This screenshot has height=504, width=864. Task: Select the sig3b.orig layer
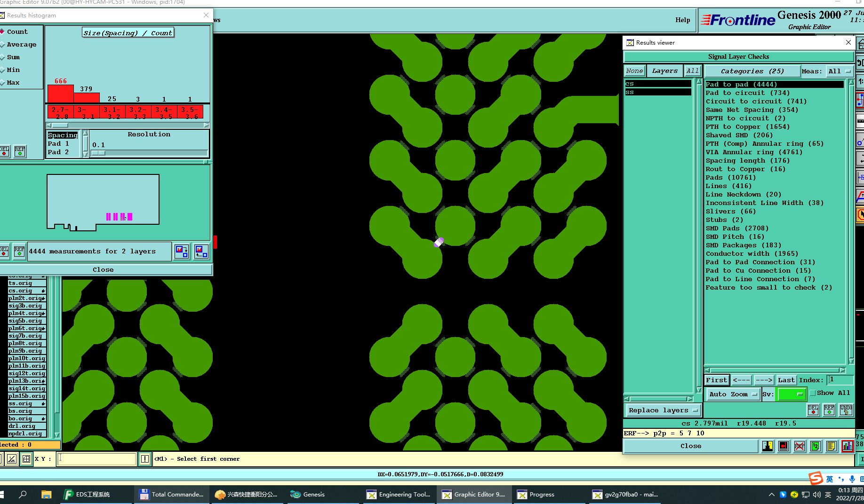(x=27, y=306)
